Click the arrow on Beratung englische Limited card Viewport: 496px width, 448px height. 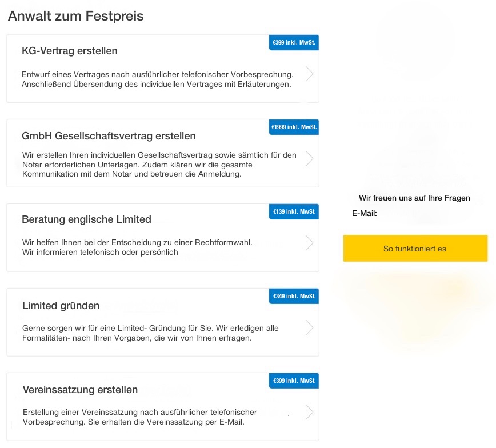[309, 243]
